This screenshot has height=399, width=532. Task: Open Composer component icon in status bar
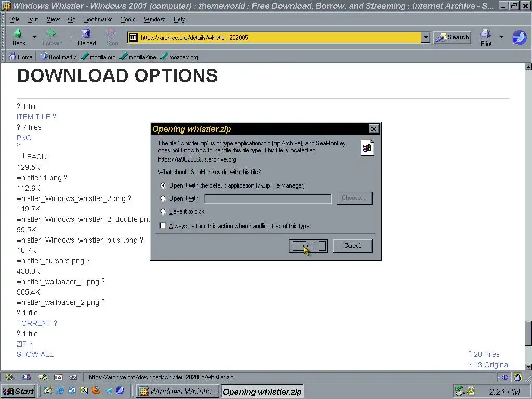pos(43,377)
